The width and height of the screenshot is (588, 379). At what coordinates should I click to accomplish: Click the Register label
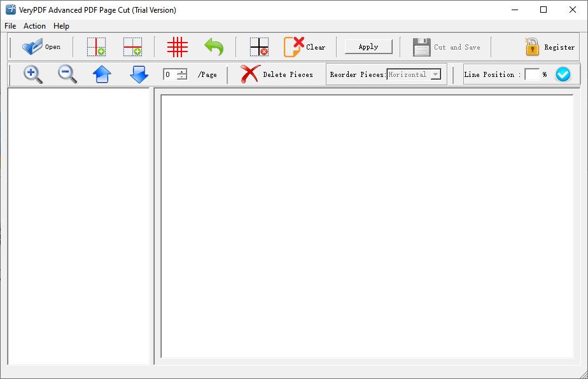pos(559,47)
